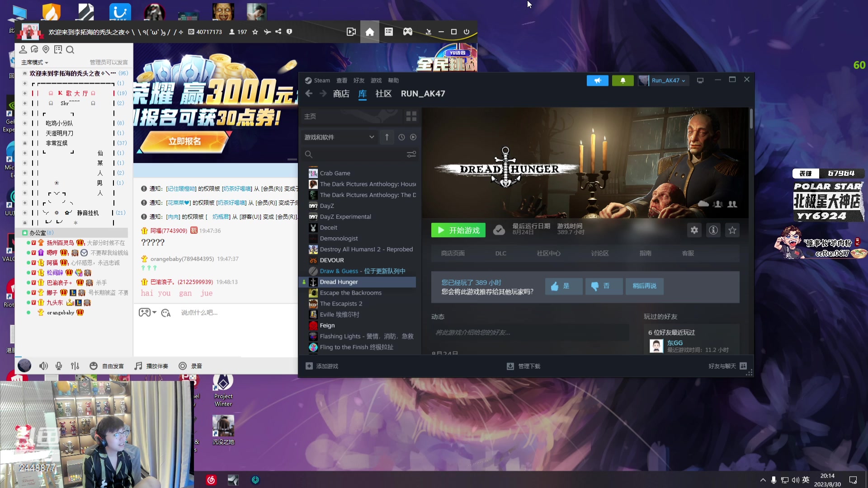Open Steam 查看 menu
The height and width of the screenshot is (488, 868).
(x=342, y=80)
